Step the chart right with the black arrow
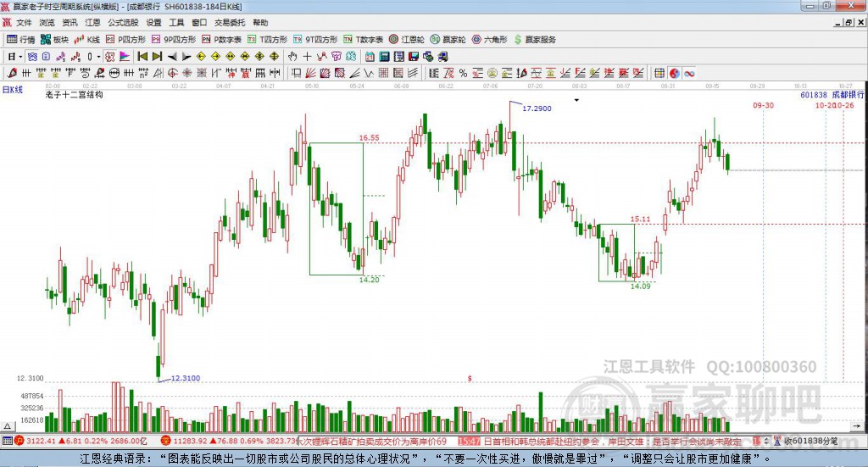This screenshot has width=868, height=467. [x=186, y=57]
